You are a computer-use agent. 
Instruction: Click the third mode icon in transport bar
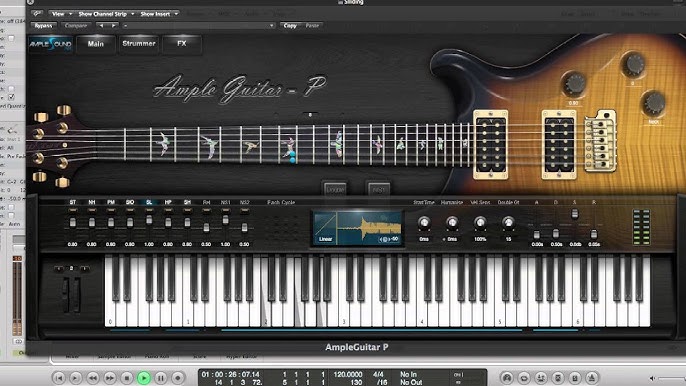click(x=541, y=378)
